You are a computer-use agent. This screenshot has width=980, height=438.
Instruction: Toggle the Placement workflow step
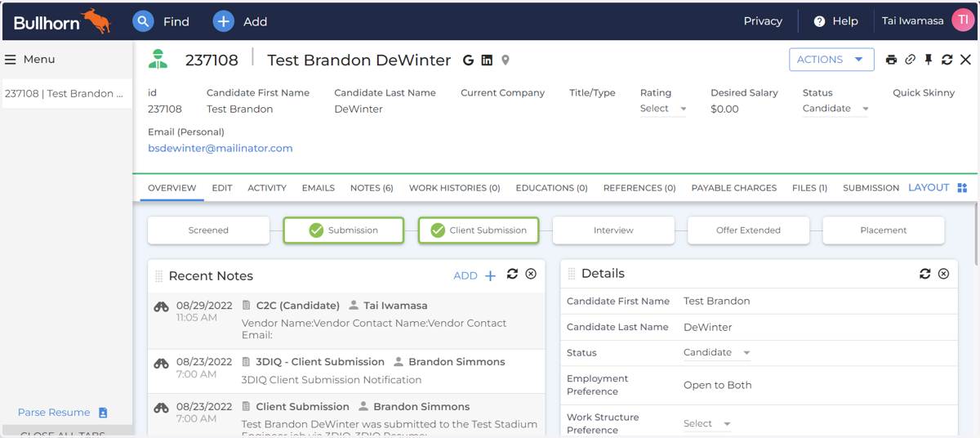pyautogui.click(x=884, y=230)
